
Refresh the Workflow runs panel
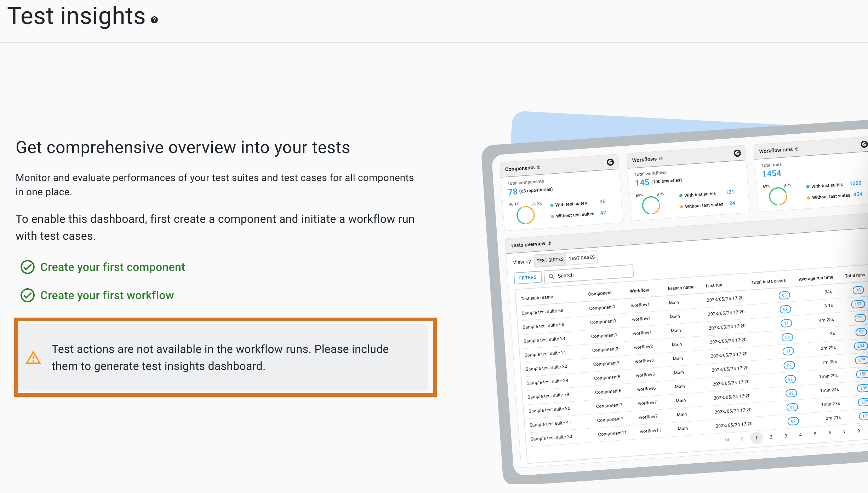[864, 144]
